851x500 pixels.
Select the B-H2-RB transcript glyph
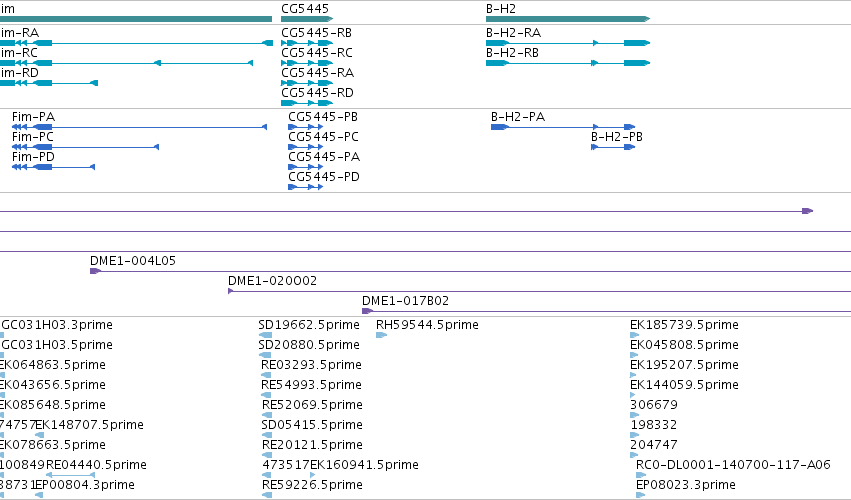pyautogui.click(x=568, y=63)
